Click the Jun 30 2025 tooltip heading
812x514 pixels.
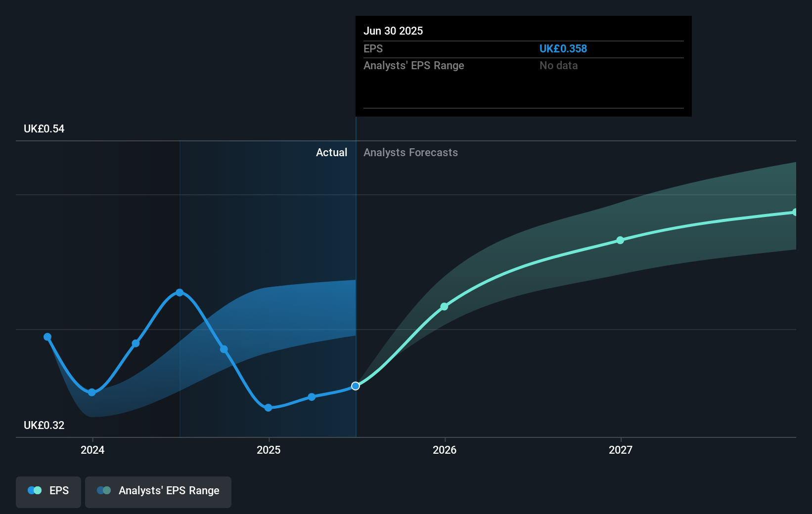pos(393,31)
